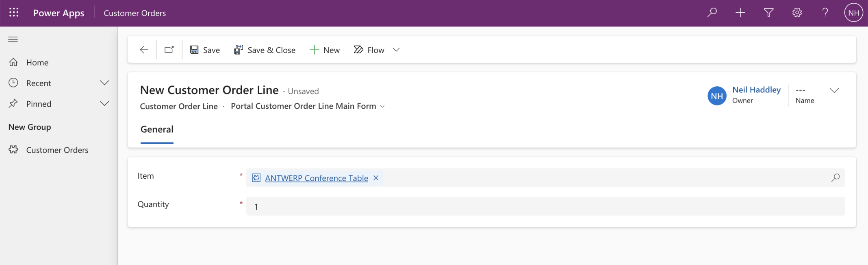Expand the Recent section
868x265 pixels.
[104, 83]
